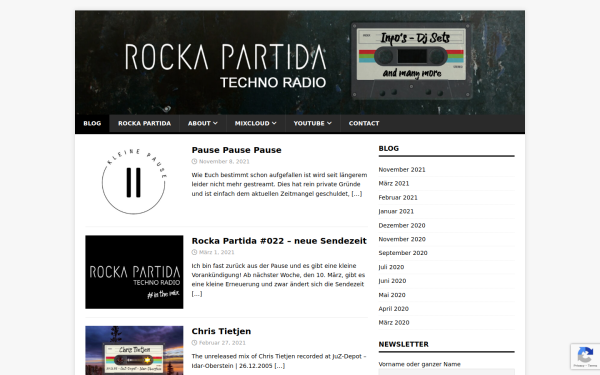Open the ROCKA PARTIDA menu item

(x=144, y=123)
